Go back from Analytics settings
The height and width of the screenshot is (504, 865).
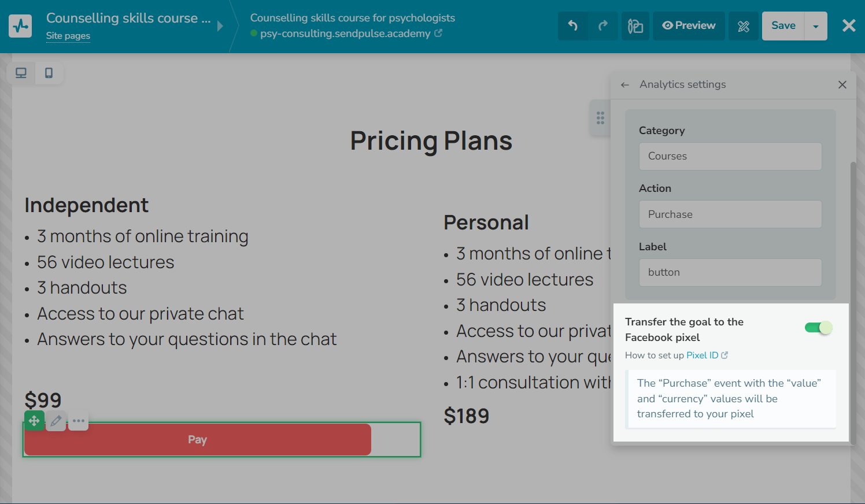(x=625, y=84)
